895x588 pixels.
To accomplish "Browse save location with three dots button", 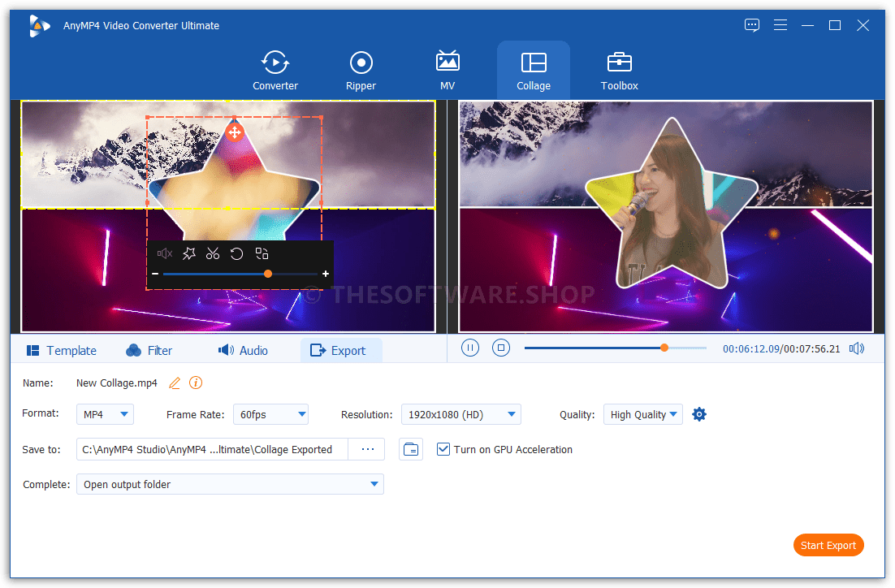I will pyautogui.click(x=367, y=449).
